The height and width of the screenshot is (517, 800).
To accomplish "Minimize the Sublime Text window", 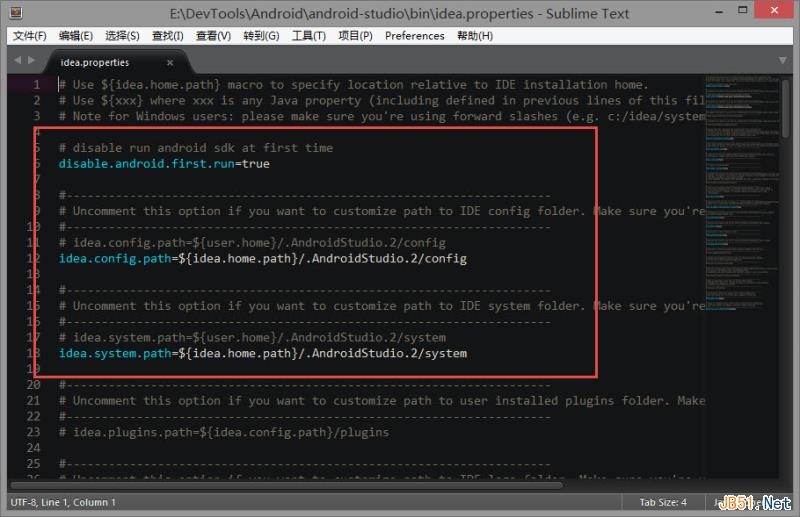I will tap(719, 11).
